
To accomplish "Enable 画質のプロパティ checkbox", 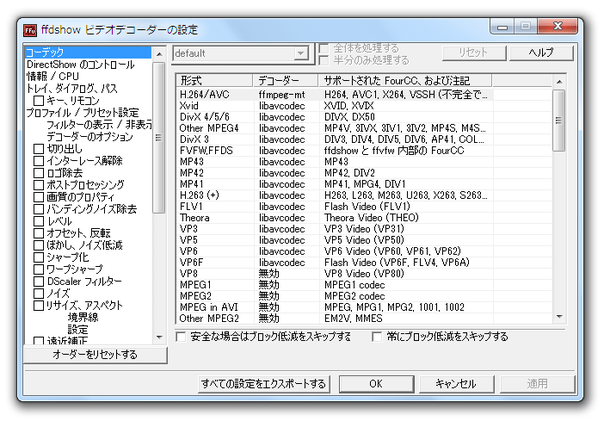I will click(x=39, y=197).
